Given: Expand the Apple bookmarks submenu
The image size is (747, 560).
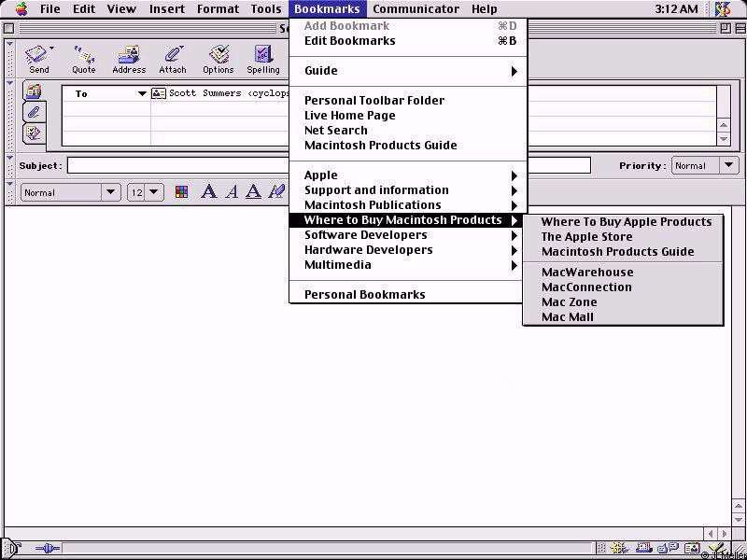Looking at the screenshot, I should pyautogui.click(x=408, y=175).
